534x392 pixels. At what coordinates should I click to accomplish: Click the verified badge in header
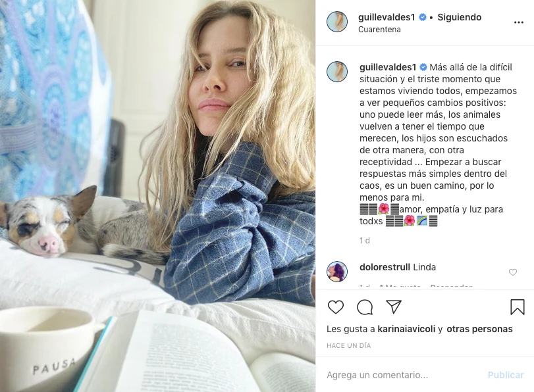click(x=422, y=17)
